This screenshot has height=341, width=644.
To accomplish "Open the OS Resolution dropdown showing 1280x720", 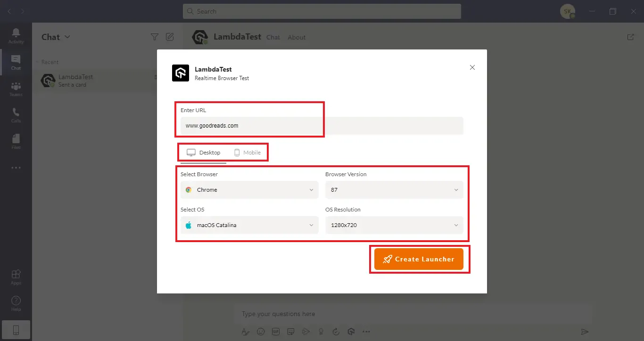I will pos(394,225).
